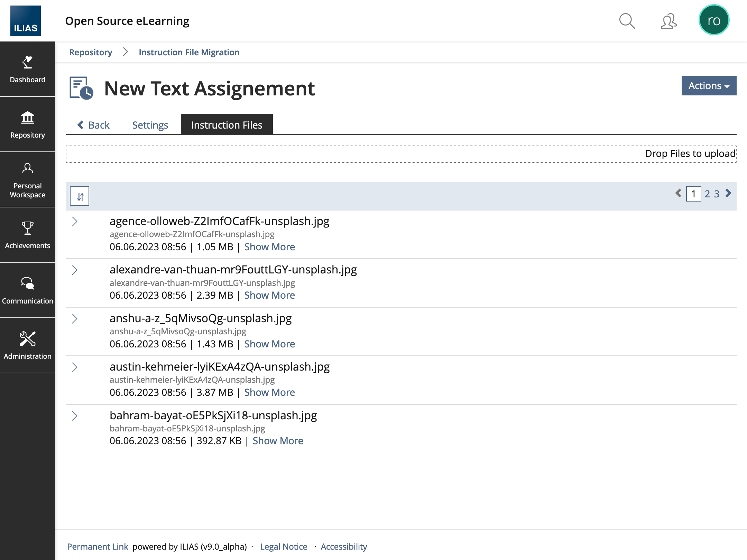Expand the agence-olloweb file row
747x560 pixels.
(x=75, y=221)
